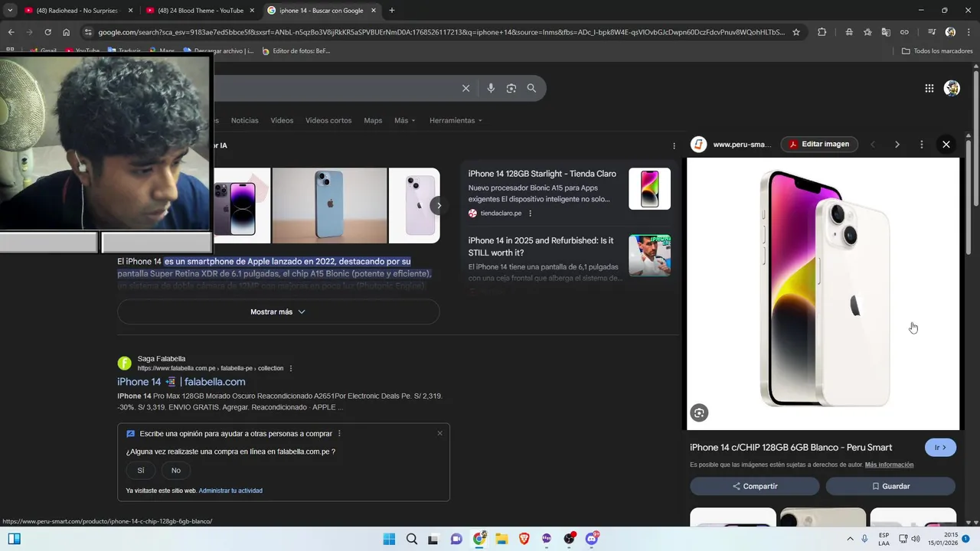Switch to Noticias results tab
Viewport: 980px width, 551px height.
pos(245,120)
